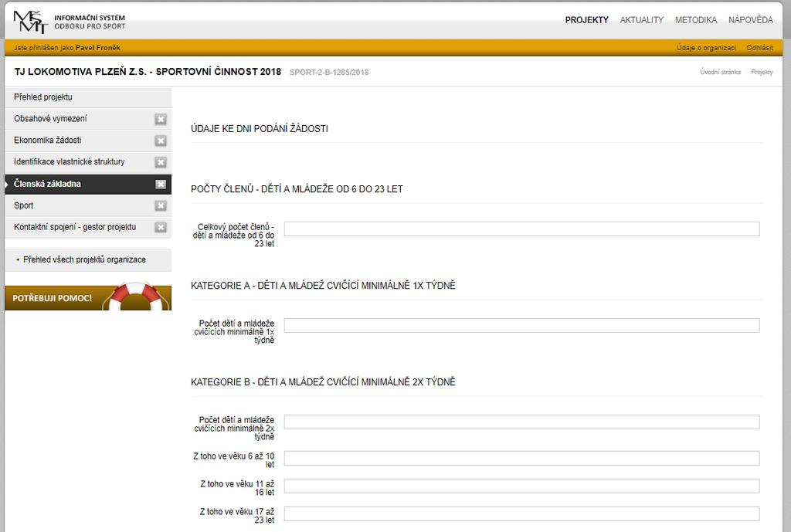Focus the věku 17 až 23 let field
791x532 pixels.
tap(521, 513)
